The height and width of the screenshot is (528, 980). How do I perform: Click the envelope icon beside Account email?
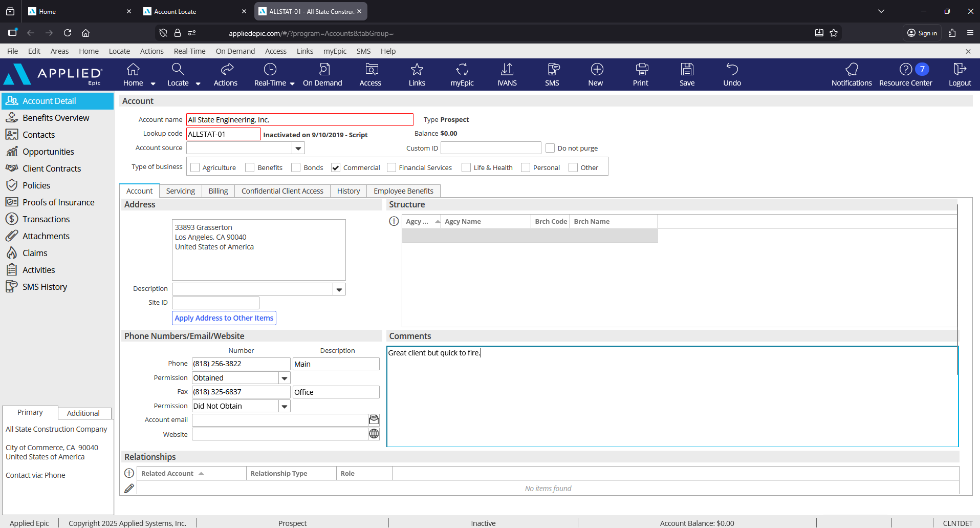[374, 420]
